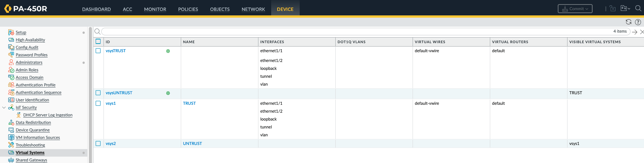Refresh the Virtual Systems table
This screenshot has height=163, width=644.
pyautogui.click(x=629, y=22)
